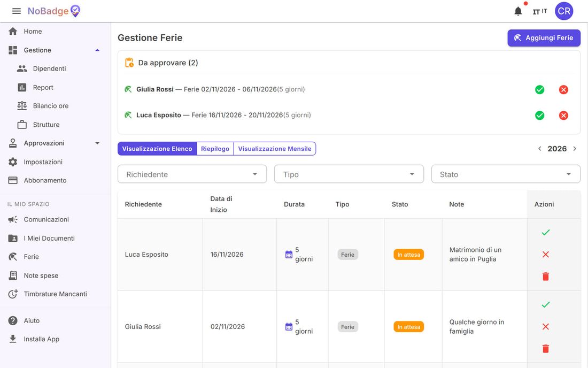Open Bilancio ore page
The width and height of the screenshot is (588, 368).
coord(55,106)
